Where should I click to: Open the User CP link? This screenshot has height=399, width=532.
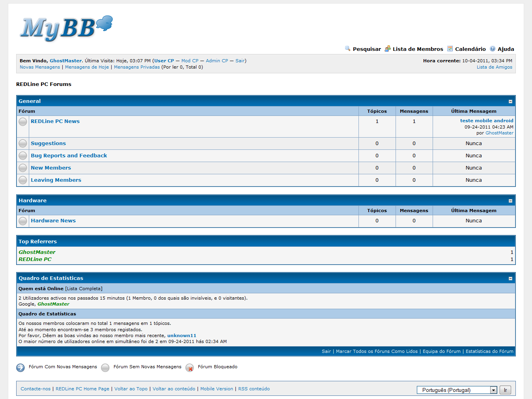point(164,61)
